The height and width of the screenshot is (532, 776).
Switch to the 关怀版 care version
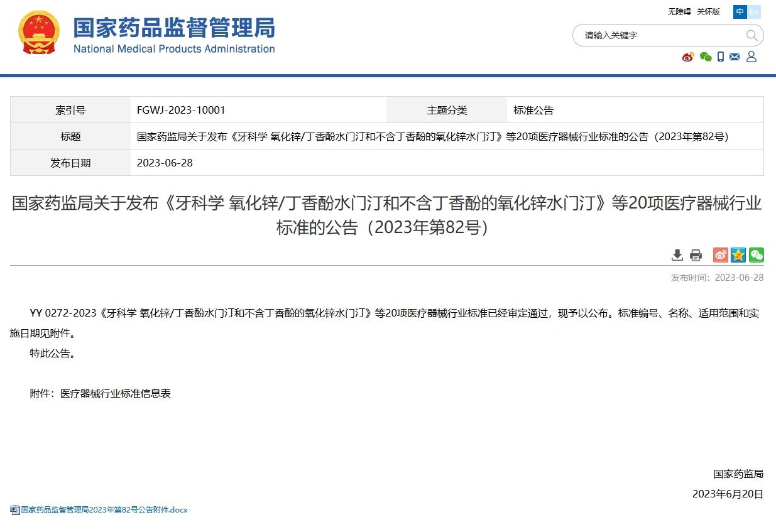click(x=708, y=12)
